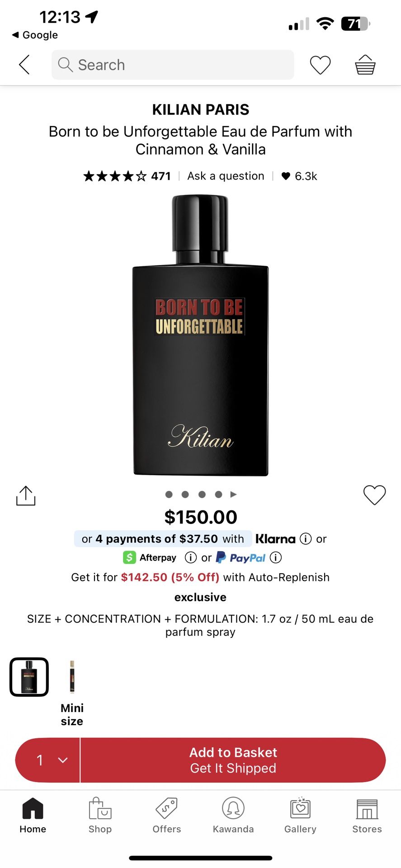Image resolution: width=401 pixels, height=868 pixels.
Task: Select the Mini size thumbnail
Action: (x=71, y=677)
